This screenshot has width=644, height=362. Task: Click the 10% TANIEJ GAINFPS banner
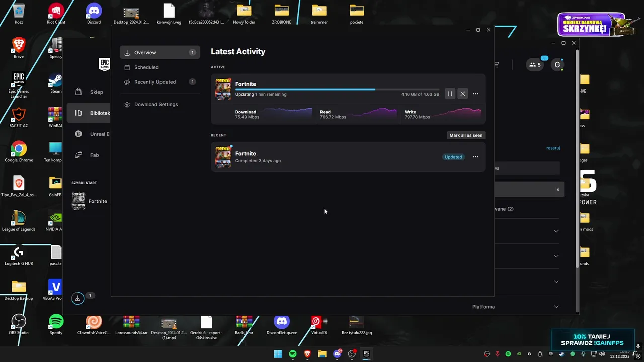[593, 340]
